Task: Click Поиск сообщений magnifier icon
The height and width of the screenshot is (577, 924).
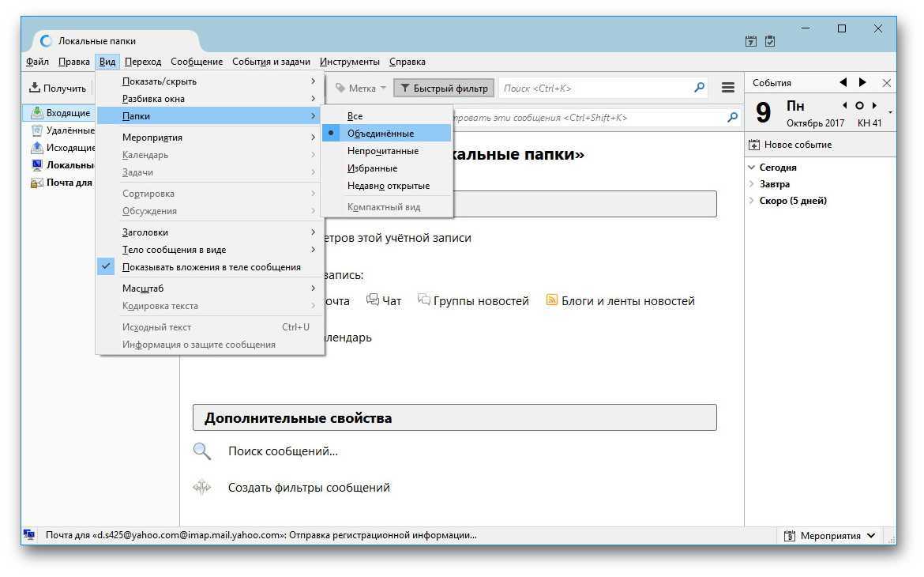Action: [202, 451]
